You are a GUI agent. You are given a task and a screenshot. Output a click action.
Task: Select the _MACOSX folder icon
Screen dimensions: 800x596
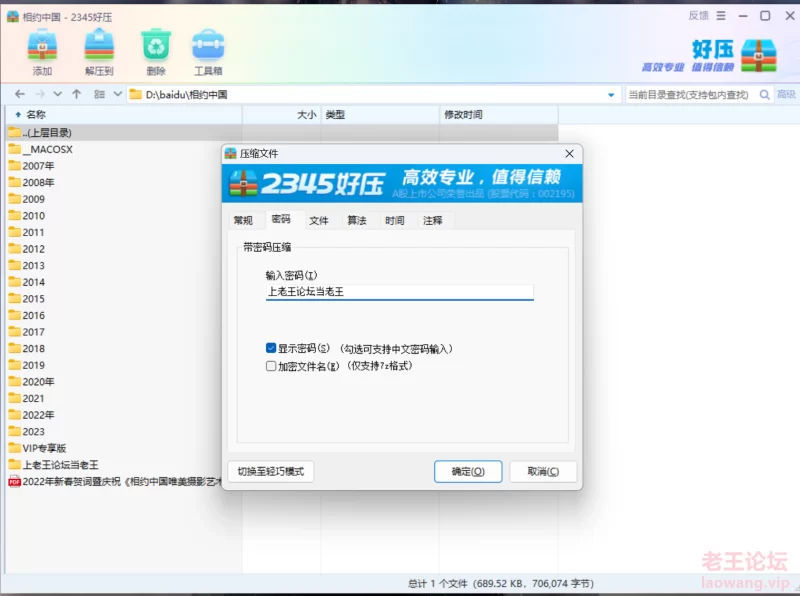click(15, 150)
